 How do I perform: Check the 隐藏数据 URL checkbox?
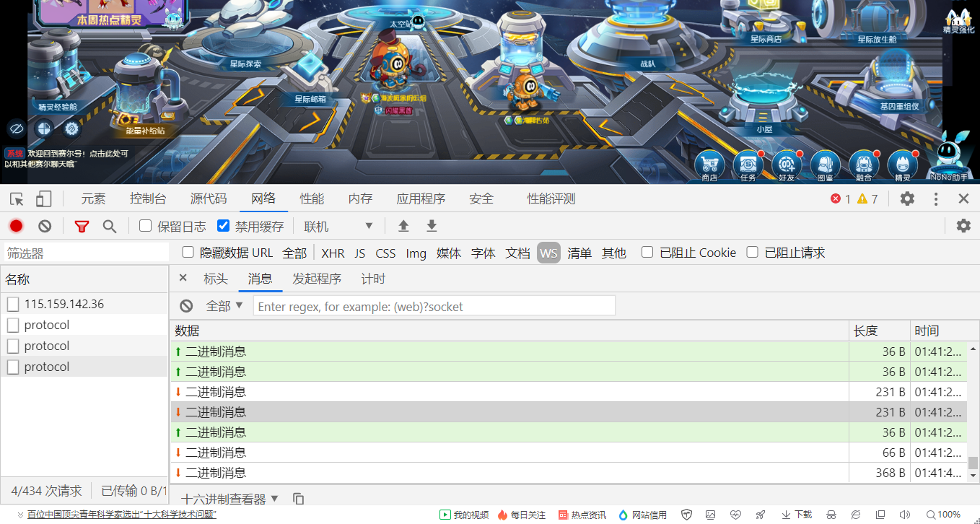tap(188, 253)
